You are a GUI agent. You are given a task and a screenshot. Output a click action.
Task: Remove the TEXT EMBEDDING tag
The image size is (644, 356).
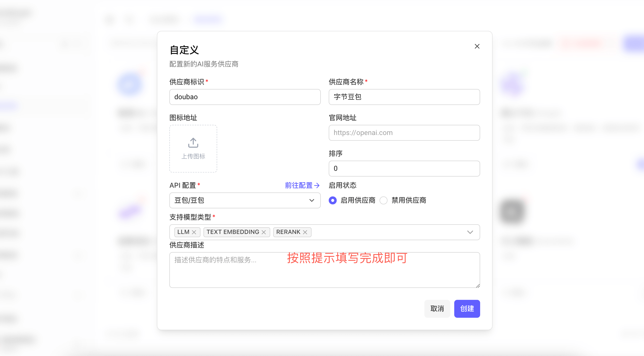click(x=263, y=232)
